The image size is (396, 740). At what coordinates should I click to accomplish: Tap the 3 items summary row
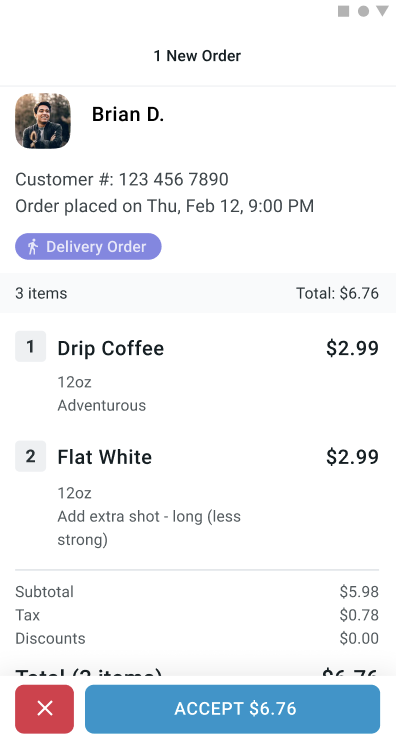coord(198,293)
